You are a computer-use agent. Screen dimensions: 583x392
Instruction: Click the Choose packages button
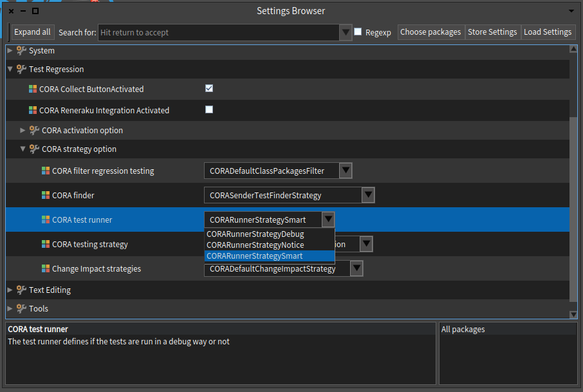click(x=430, y=32)
